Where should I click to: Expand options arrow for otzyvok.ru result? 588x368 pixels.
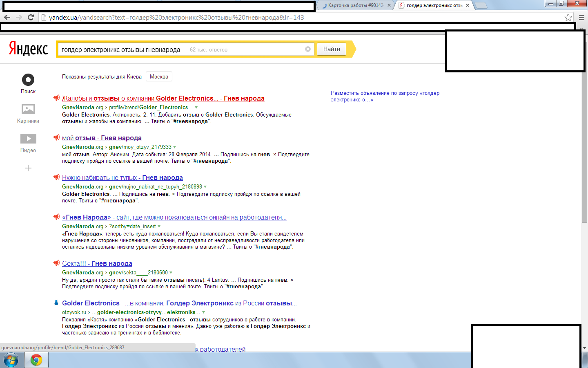[204, 312]
